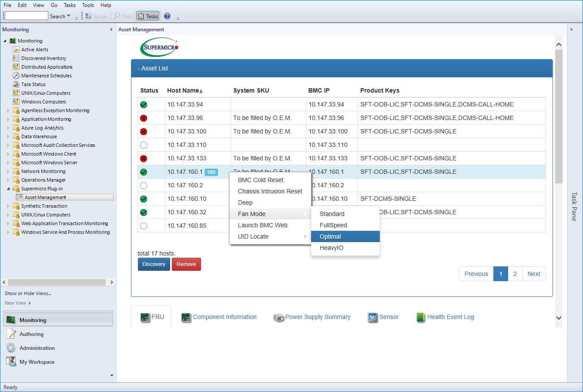Click the Power Supply Summary icon
583x392 pixels.
click(x=278, y=318)
